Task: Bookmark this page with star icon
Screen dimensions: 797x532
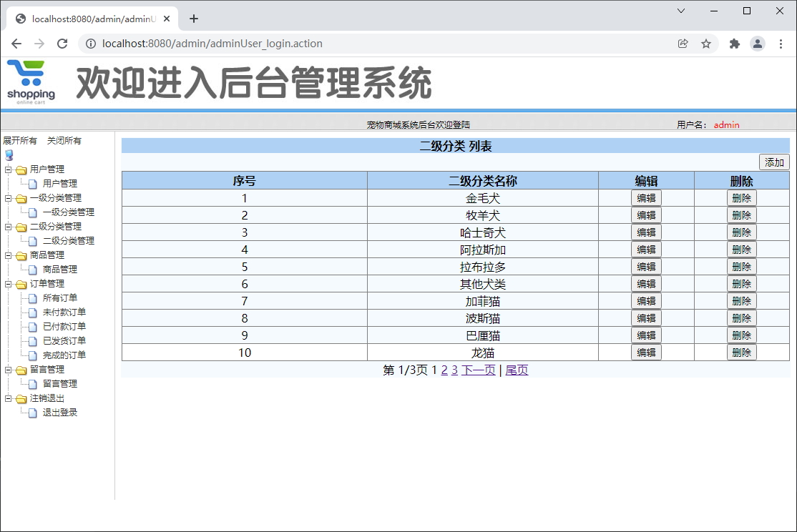Action: tap(706, 44)
